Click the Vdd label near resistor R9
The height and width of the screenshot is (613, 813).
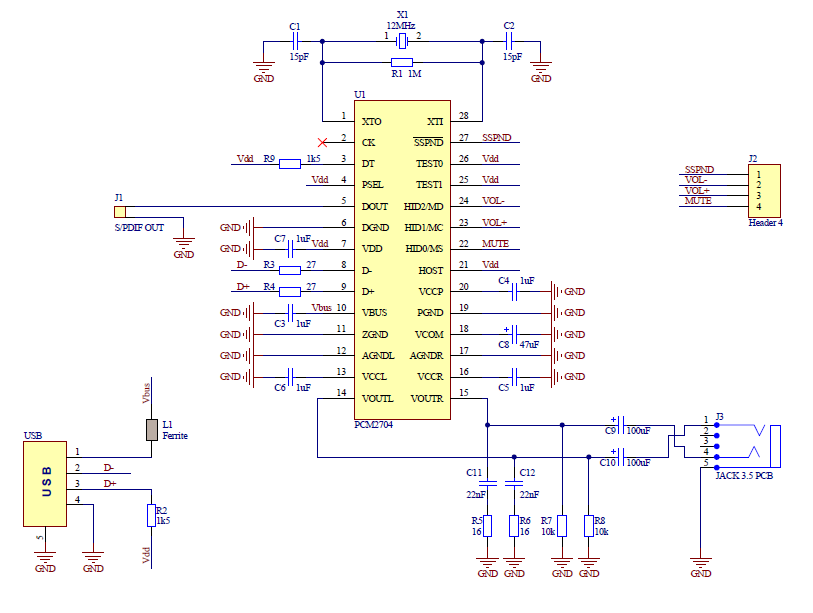[243, 158]
